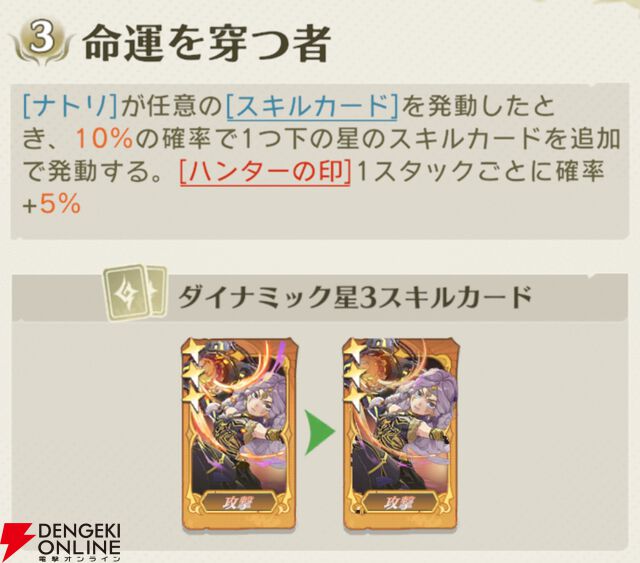
Task: Click the skill description text panel
Action: (x=320, y=160)
